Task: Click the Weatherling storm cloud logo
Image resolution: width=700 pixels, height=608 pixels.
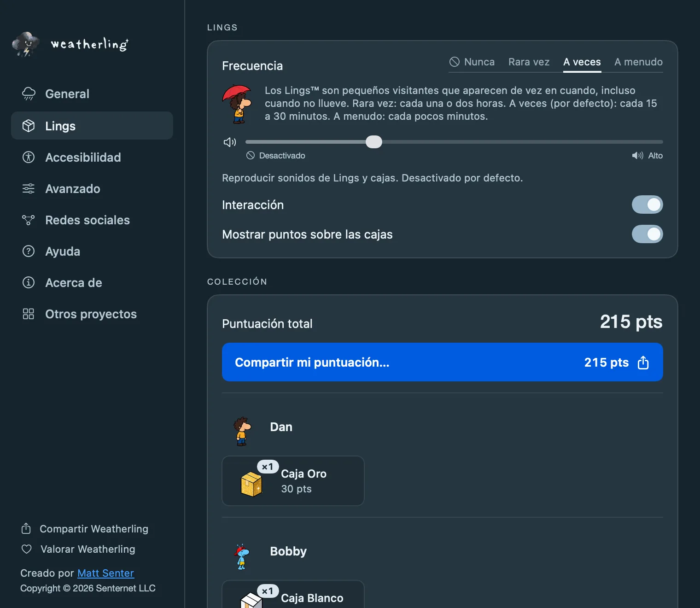Action: (x=26, y=44)
